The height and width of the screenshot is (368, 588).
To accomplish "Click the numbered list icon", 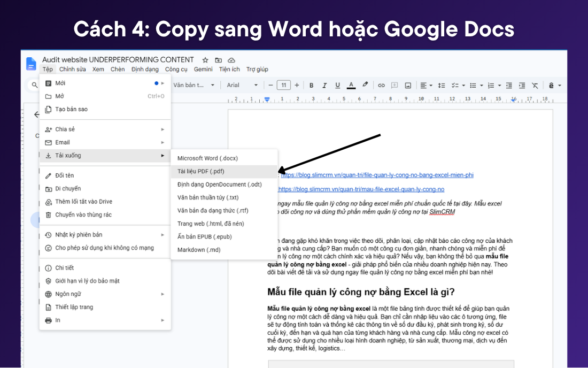I will (x=491, y=86).
